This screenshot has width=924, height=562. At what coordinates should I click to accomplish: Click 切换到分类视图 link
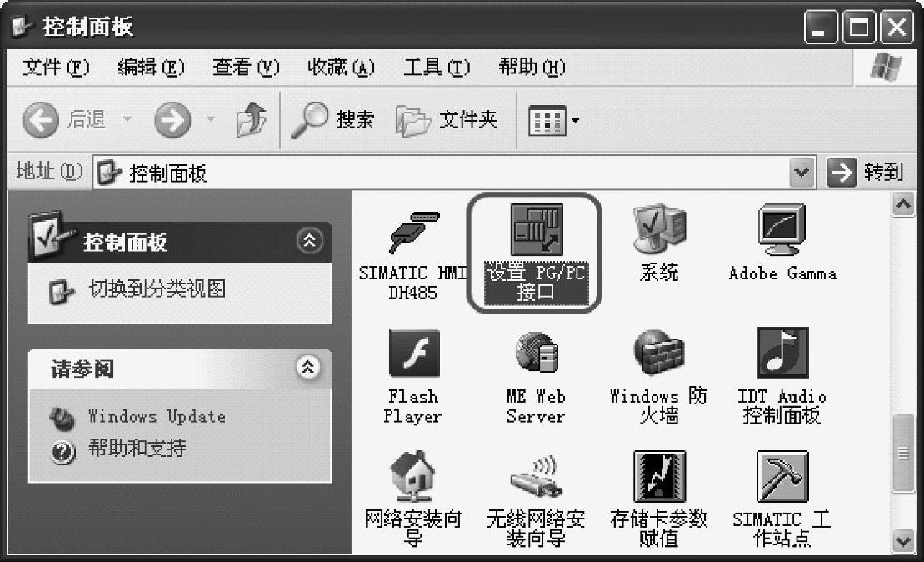[x=157, y=289]
